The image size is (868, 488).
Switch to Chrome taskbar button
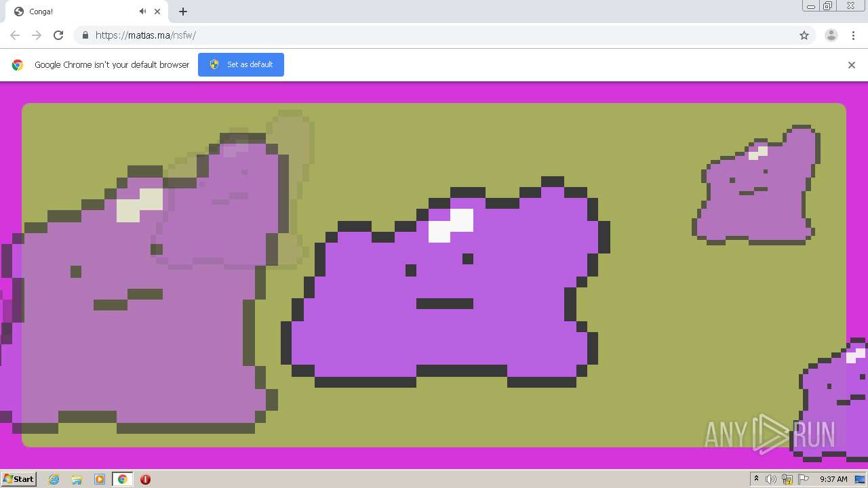(x=122, y=479)
